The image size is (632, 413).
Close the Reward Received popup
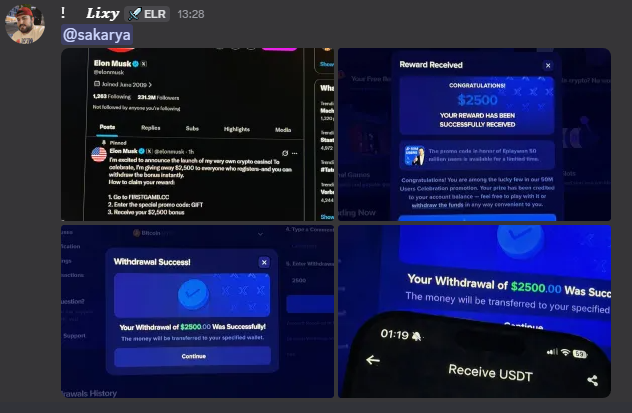[548, 65]
